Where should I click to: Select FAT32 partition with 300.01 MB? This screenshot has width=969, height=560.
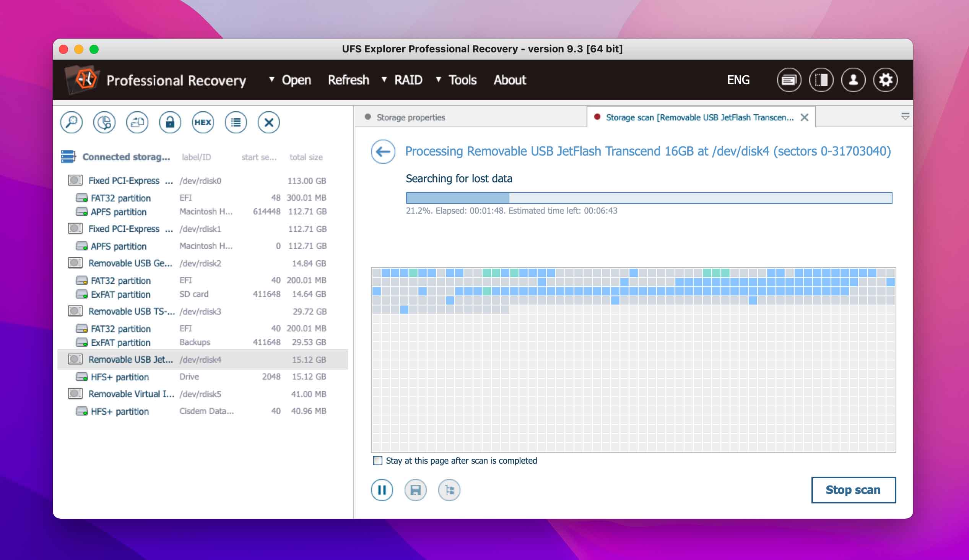point(202,198)
